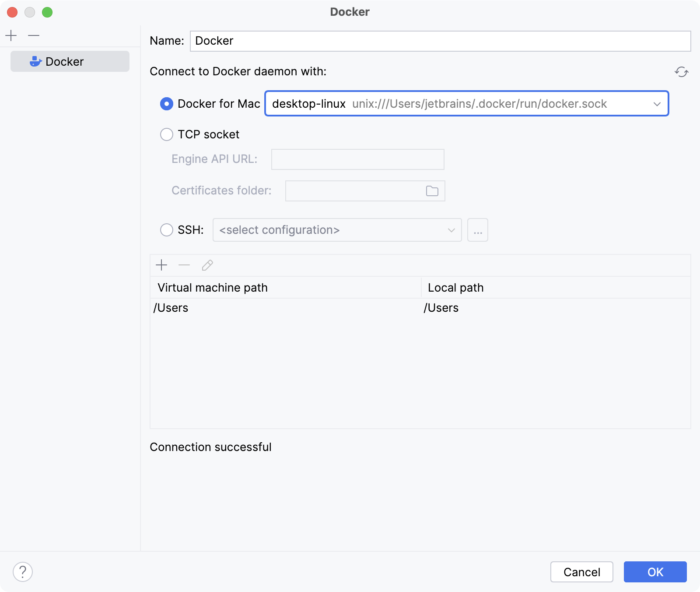Click the Cancel button

tap(582, 572)
